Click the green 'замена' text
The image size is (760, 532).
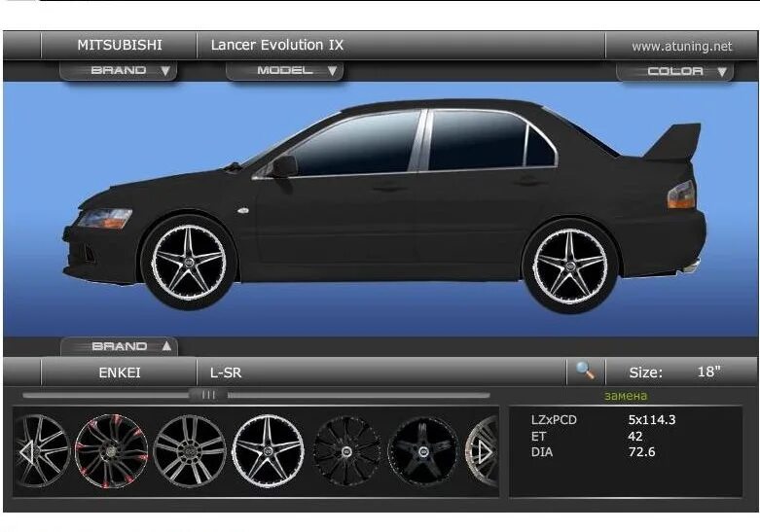pos(626,396)
